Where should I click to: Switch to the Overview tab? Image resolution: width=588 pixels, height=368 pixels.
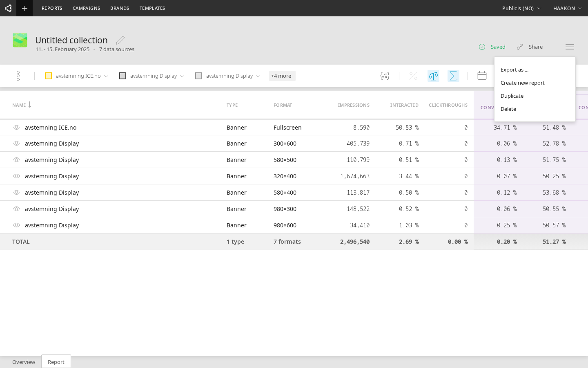[x=23, y=362]
